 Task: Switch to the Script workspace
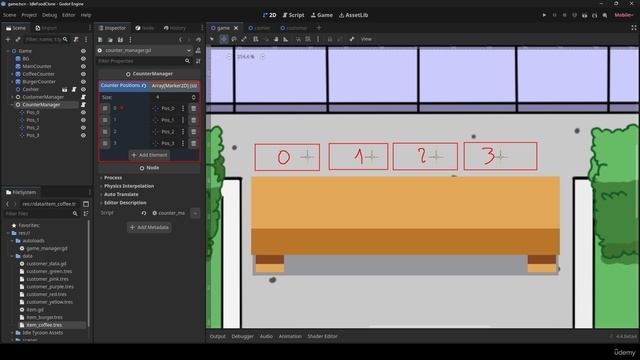[293, 15]
